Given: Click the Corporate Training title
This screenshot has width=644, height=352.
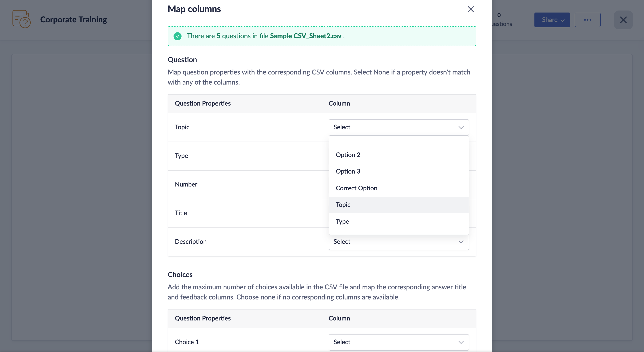Looking at the screenshot, I should pos(74,19).
